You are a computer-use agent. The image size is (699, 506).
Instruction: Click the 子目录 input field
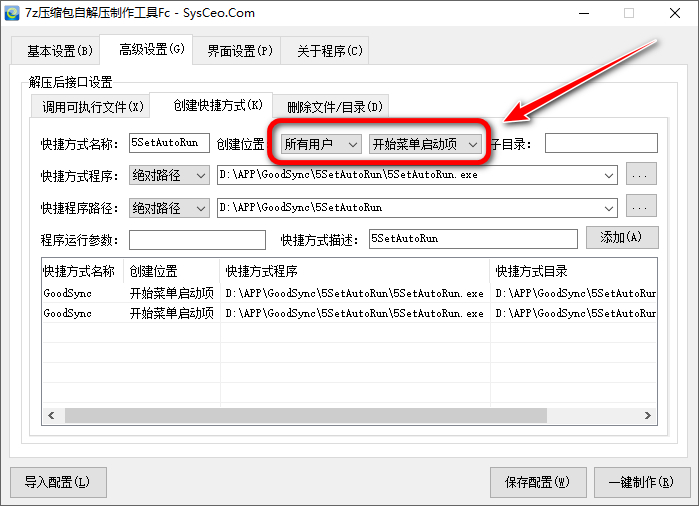click(x=601, y=143)
